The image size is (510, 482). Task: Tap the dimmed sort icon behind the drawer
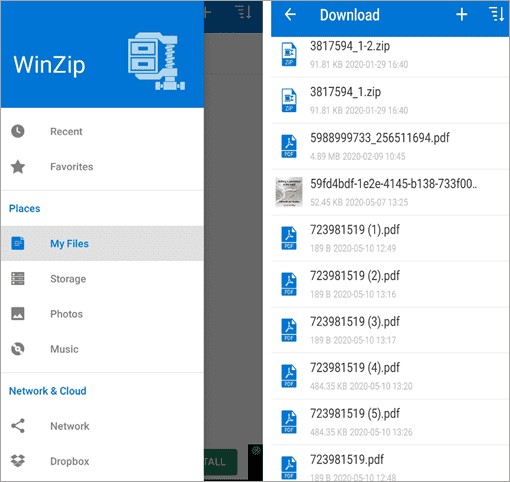[244, 12]
